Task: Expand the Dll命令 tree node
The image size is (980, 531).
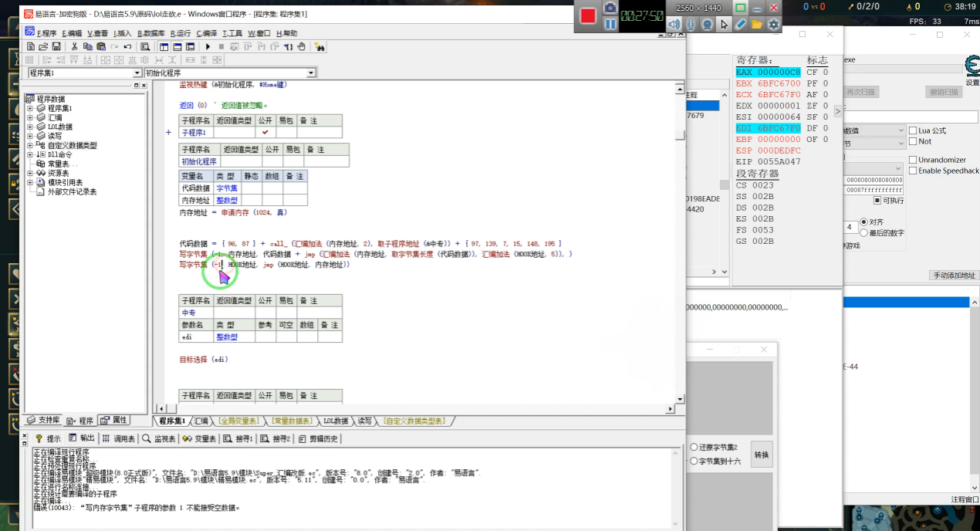Action: tap(30, 154)
